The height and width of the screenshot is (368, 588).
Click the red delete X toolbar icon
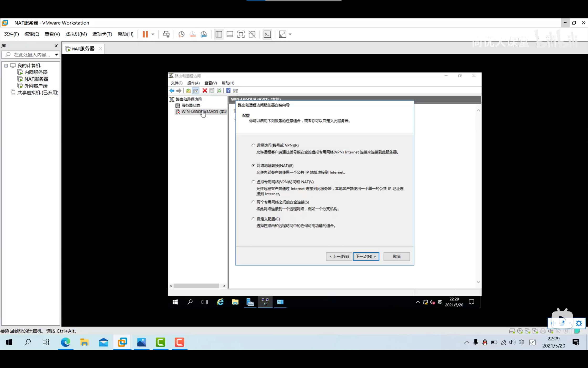(205, 91)
